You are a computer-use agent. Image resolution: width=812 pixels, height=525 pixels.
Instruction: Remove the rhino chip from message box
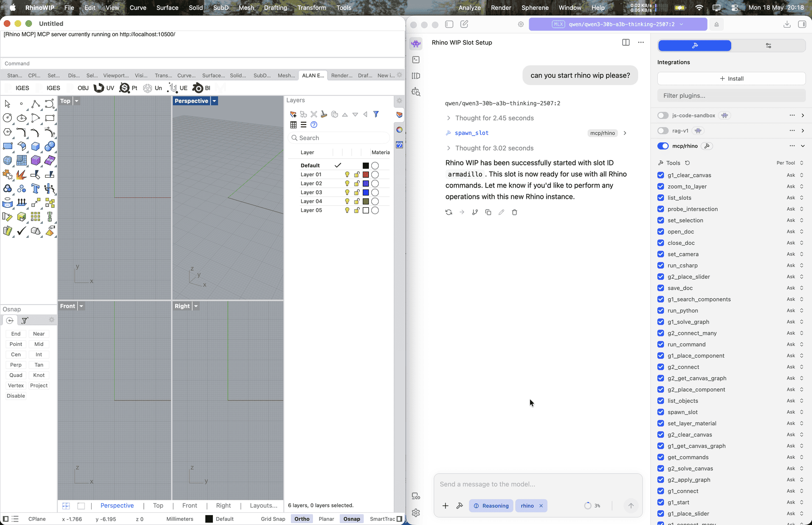(x=541, y=506)
